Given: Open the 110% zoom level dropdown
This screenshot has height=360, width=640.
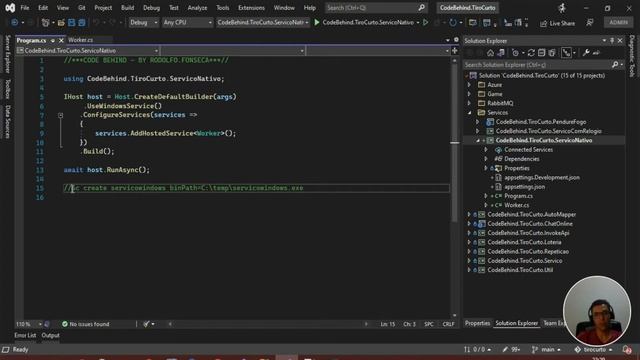Looking at the screenshot, I should click(29, 324).
